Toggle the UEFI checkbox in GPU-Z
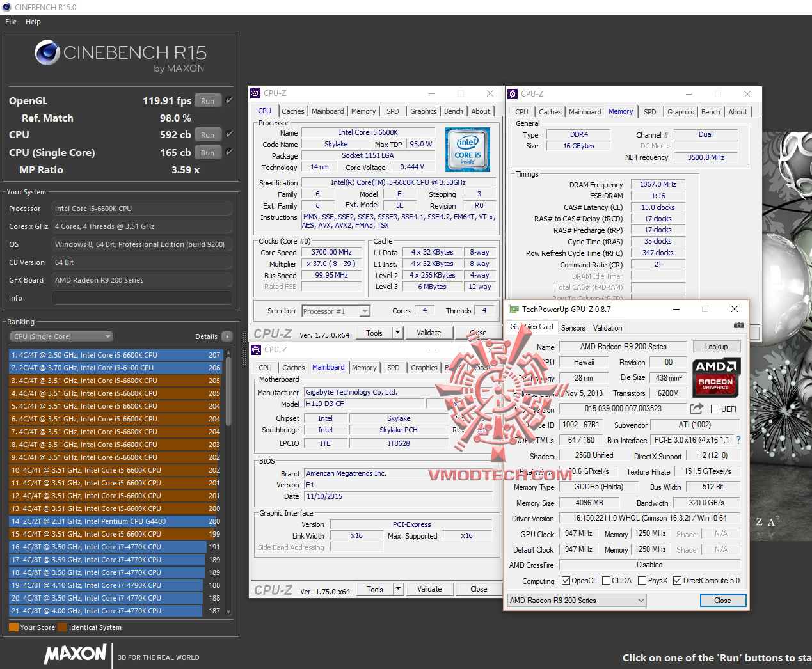 715,409
